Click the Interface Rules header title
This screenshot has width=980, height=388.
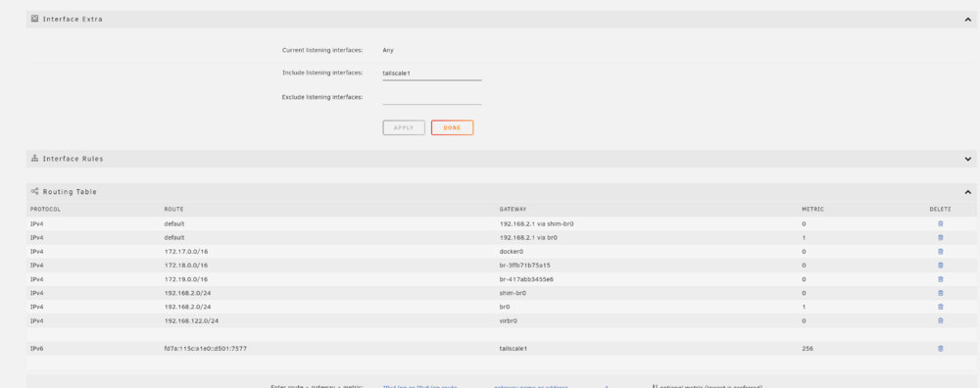(73, 159)
